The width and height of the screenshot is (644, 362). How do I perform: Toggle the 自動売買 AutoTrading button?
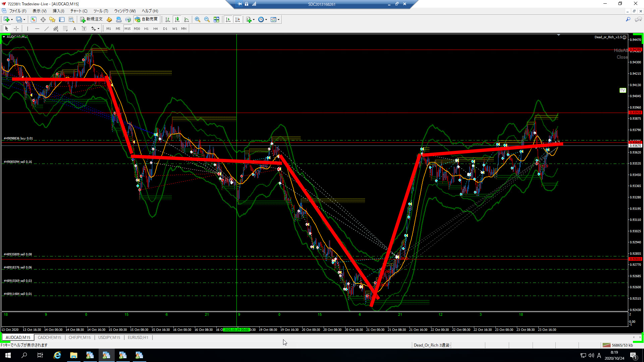(x=146, y=19)
